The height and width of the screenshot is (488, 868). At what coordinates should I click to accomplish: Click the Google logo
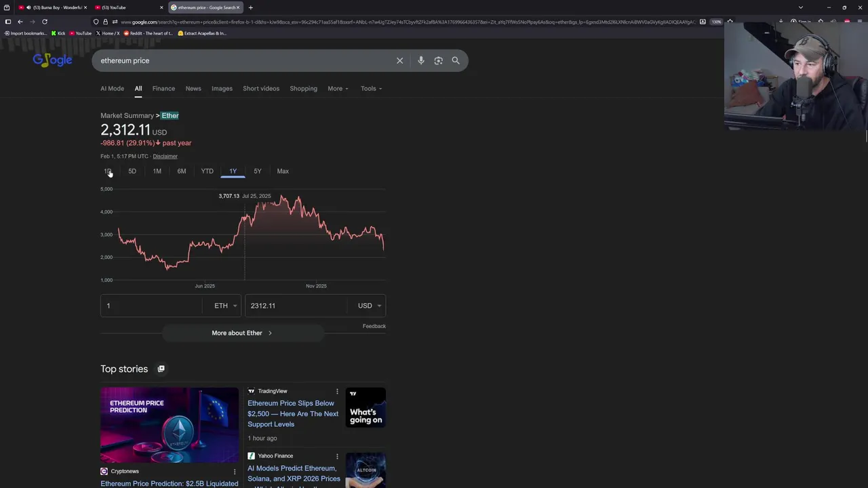52,60
